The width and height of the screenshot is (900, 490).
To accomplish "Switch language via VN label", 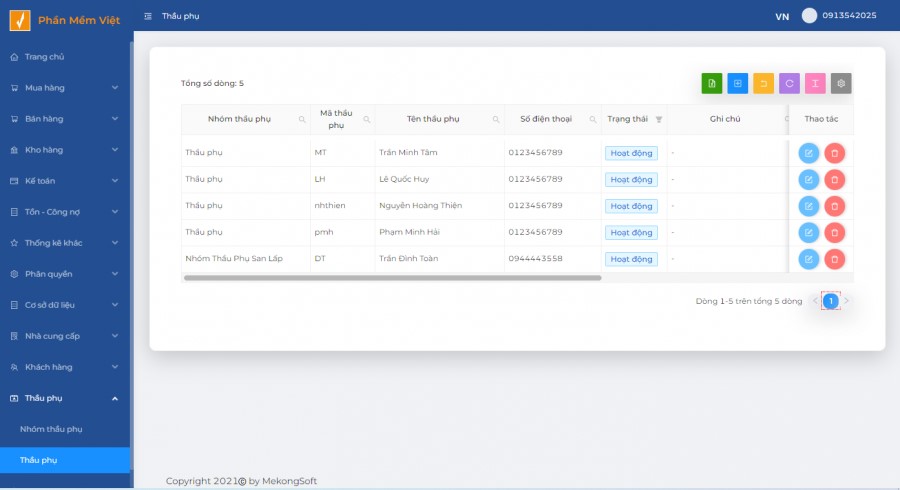I will click(x=782, y=17).
